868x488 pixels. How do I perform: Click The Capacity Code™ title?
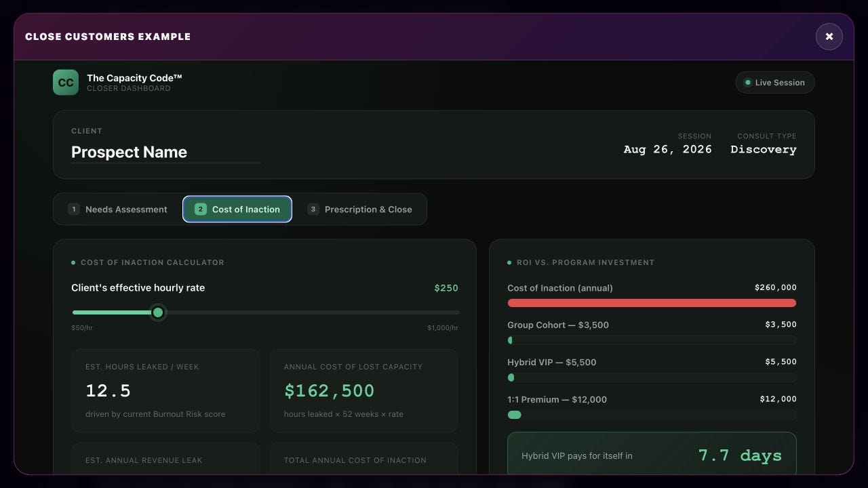134,78
